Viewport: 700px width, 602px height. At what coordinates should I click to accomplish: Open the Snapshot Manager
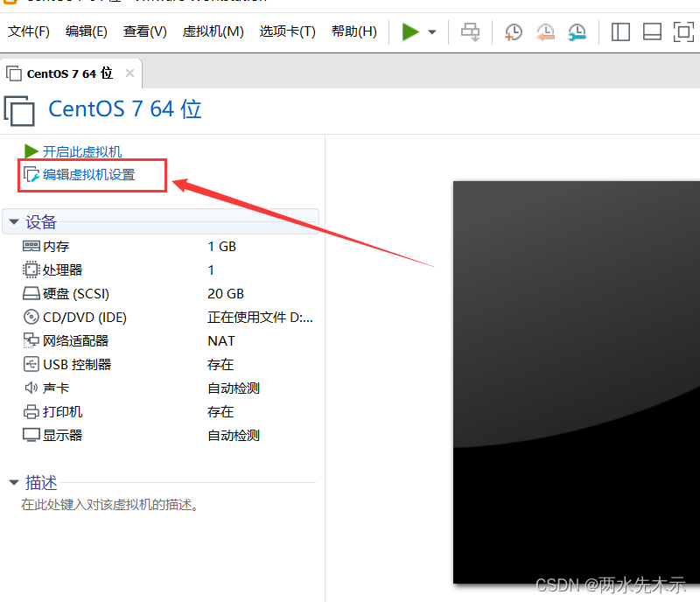pyautogui.click(x=576, y=31)
